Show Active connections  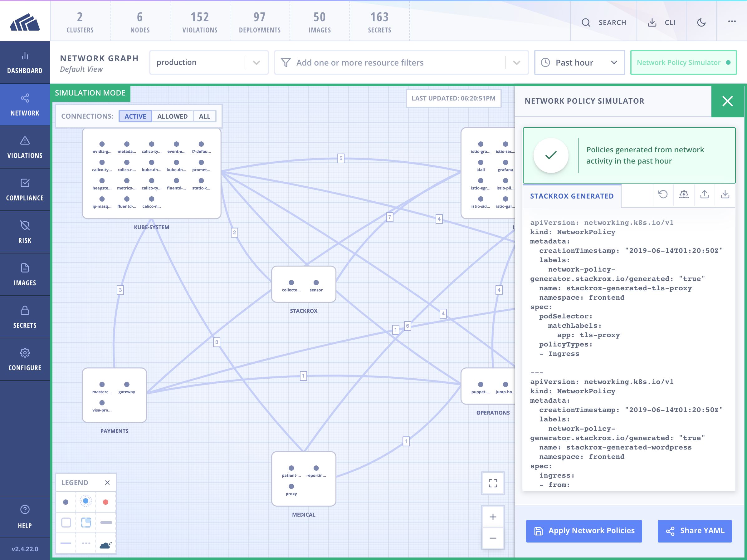pyautogui.click(x=135, y=116)
